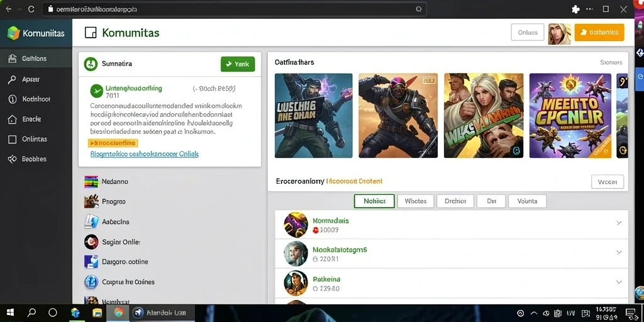Click the Windows Start button
Image resolution: width=644 pixels, height=322 pixels.
pos(10,313)
